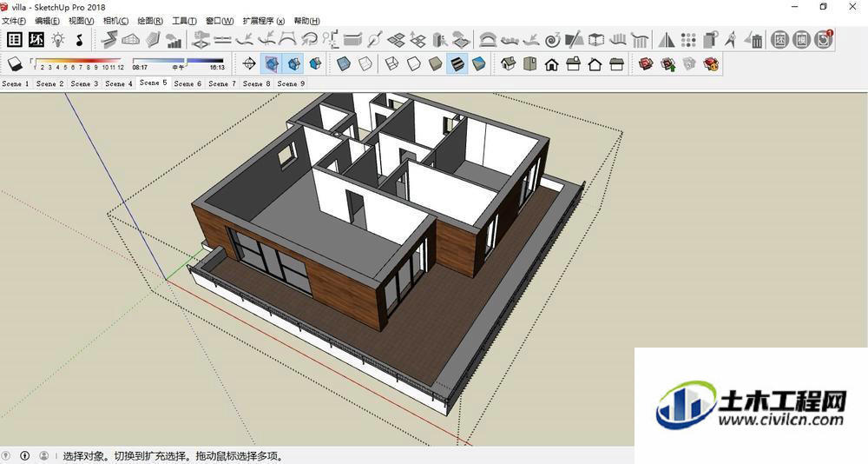Switch to Scene 3 tab
This screenshot has height=464, width=868.
tap(84, 83)
